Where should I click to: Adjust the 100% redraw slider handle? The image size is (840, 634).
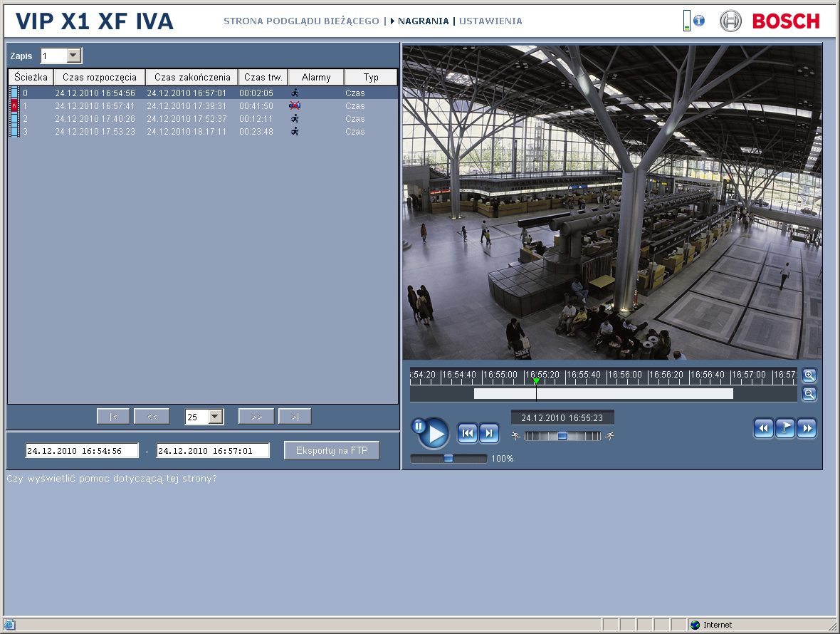click(448, 458)
